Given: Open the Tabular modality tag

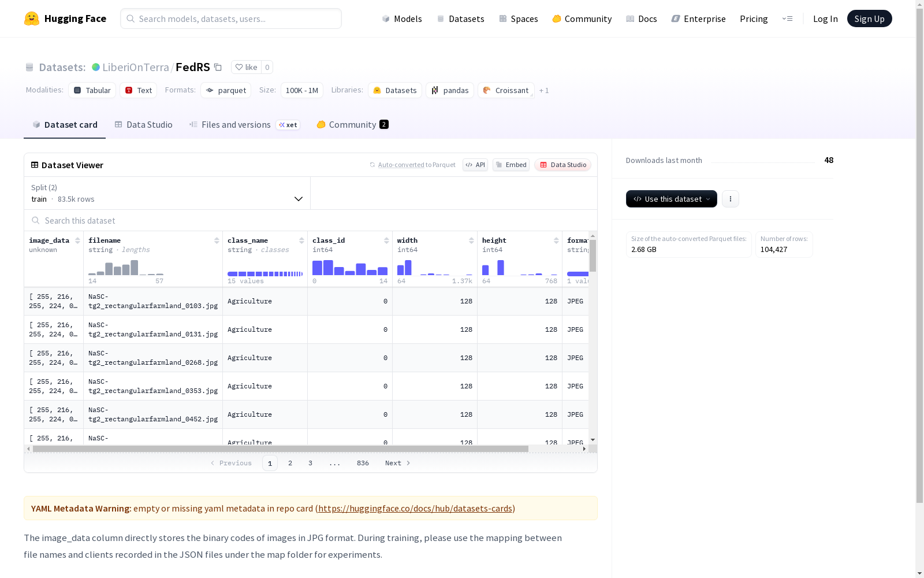Looking at the screenshot, I should [92, 90].
